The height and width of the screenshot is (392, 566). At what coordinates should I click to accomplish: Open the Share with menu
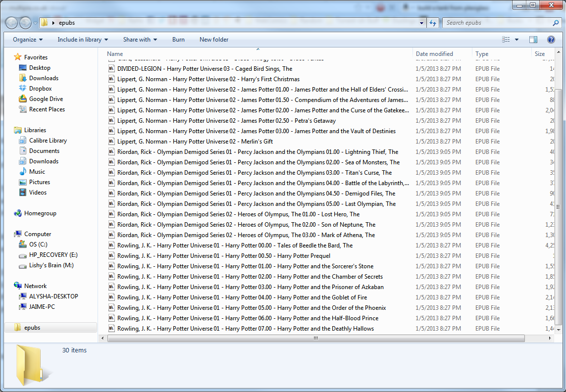[140, 39]
